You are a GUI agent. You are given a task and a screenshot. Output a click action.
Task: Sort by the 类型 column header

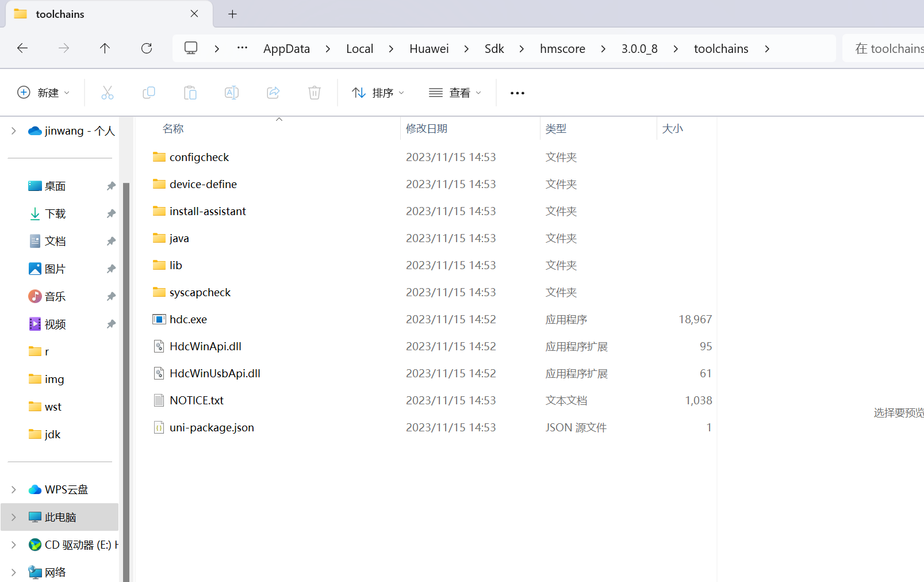(x=556, y=129)
